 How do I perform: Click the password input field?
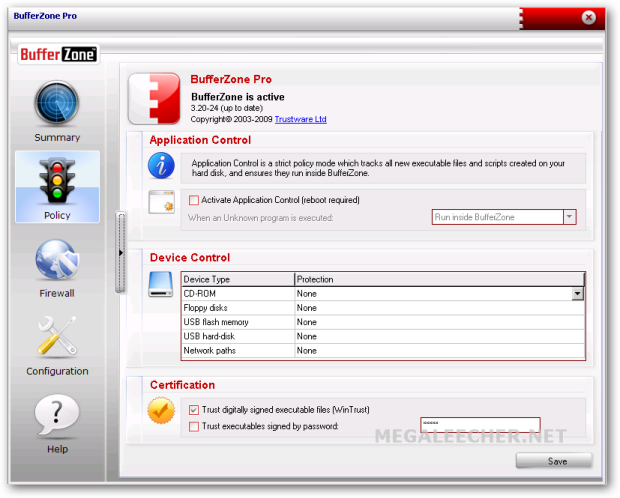480,424
